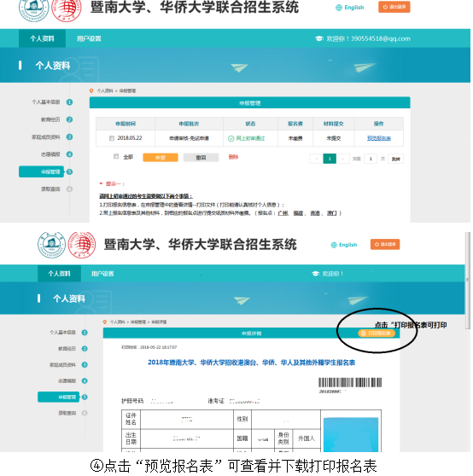
Task: Open the 广州 registration site link
Action: tap(283, 213)
